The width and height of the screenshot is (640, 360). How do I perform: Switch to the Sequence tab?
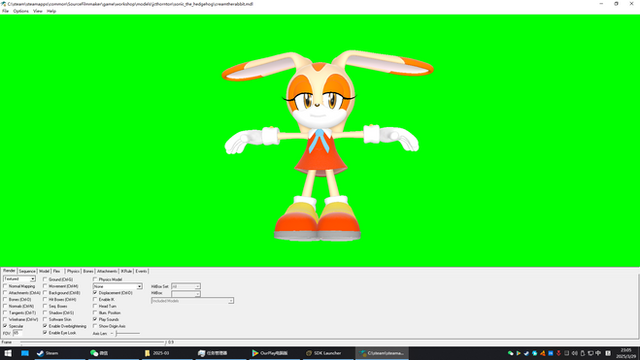point(27,271)
